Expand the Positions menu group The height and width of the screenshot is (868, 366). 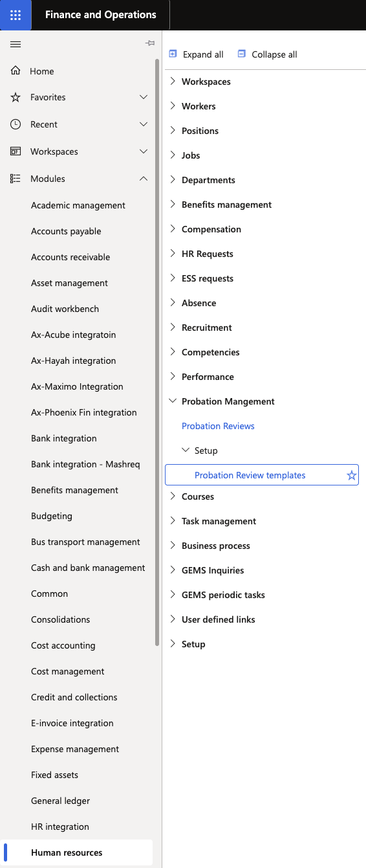pos(173,131)
